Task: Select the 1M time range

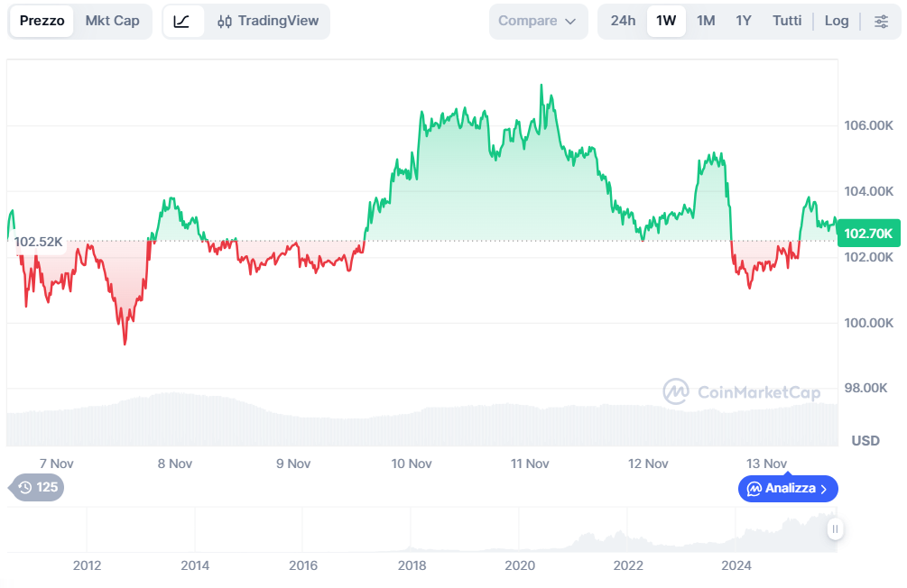Action: click(706, 21)
